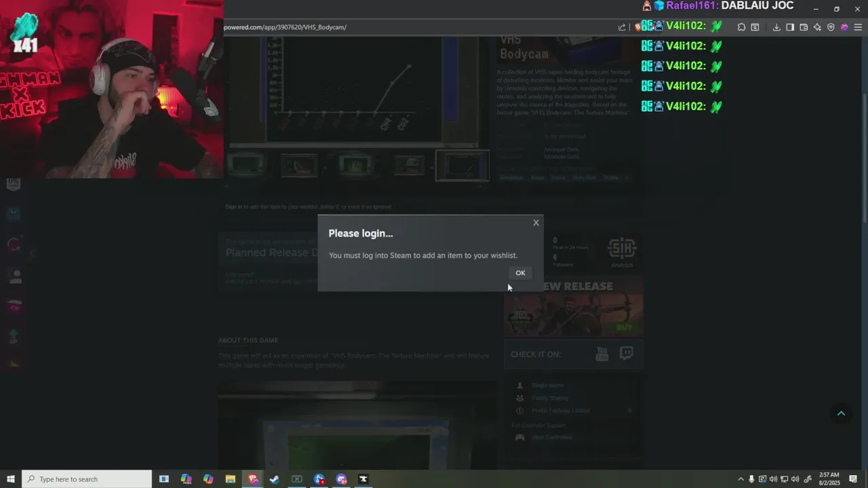The height and width of the screenshot is (488, 868).
Task: Open the purple taskbar app with 9+ badge
Action: [341, 479]
